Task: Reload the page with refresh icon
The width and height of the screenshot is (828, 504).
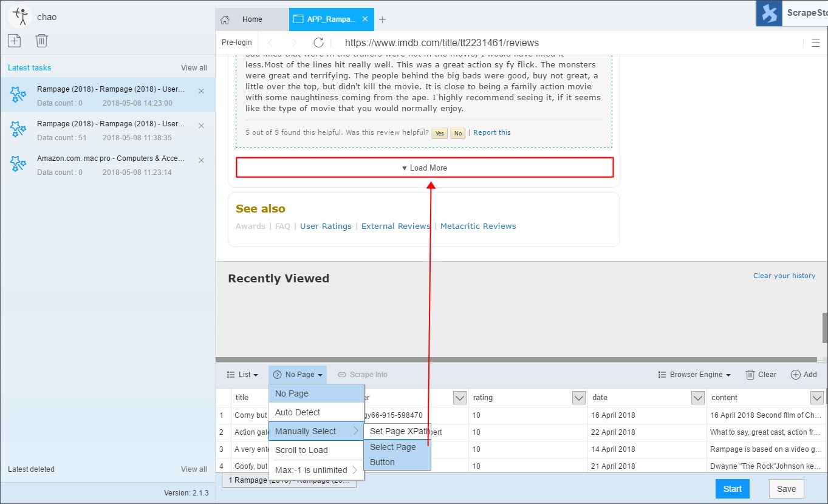Action: [318, 43]
